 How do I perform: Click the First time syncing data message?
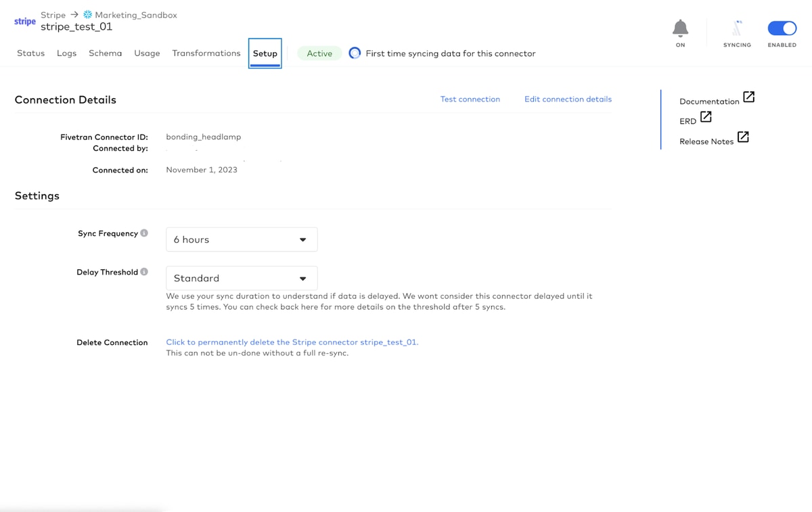point(451,53)
